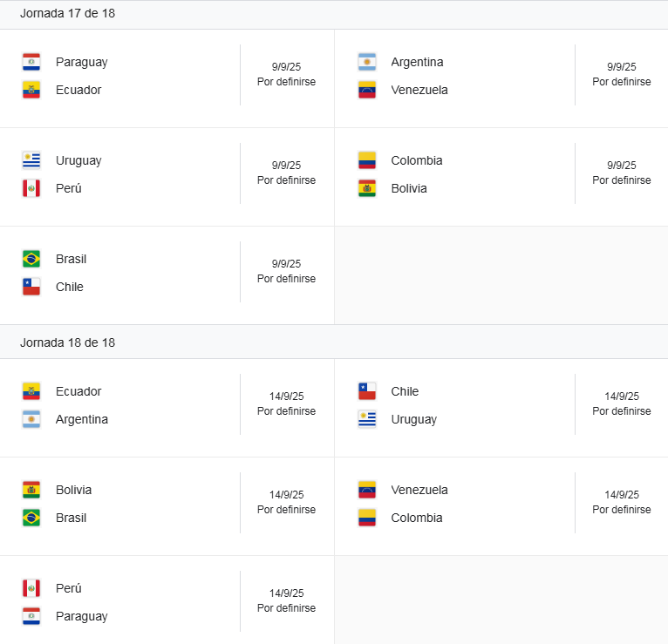Viewport: 668px width, 644px height.
Task: Open Perú vs Paraguay Por definirse time
Action: point(286,607)
